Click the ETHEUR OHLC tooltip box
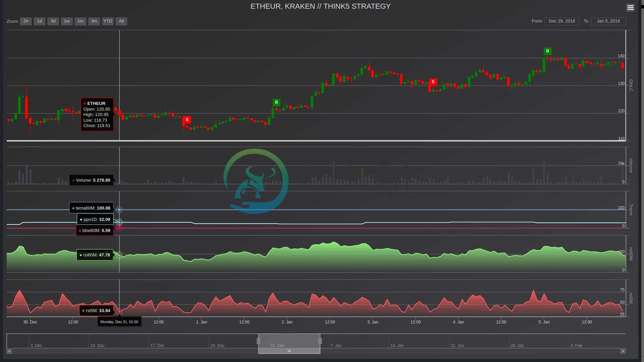The image size is (644, 362). (97, 114)
